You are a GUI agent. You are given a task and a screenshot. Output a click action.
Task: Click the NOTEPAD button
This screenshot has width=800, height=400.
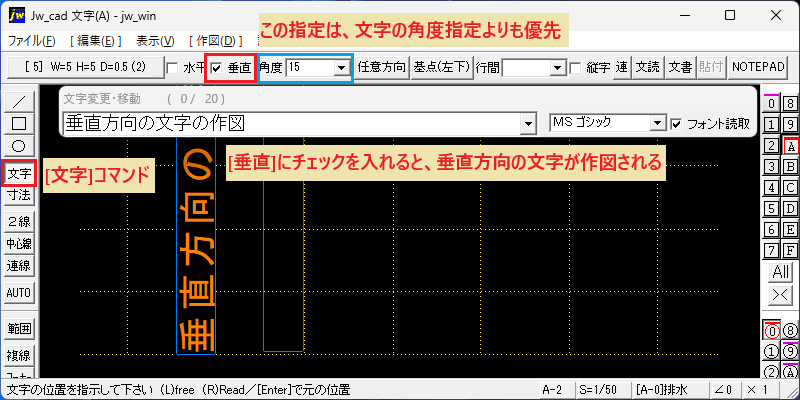(758, 67)
